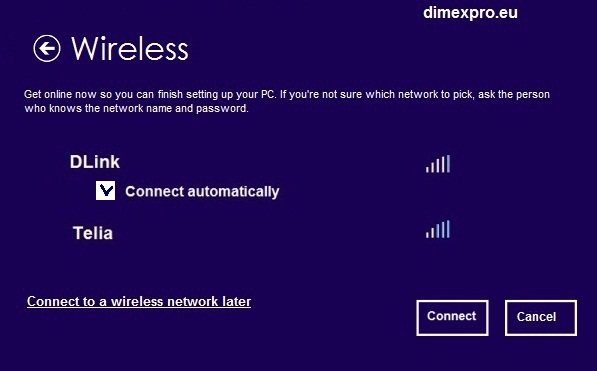Uncheck the Connect automatically checkbox
The image size is (597, 371).
click(105, 190)
